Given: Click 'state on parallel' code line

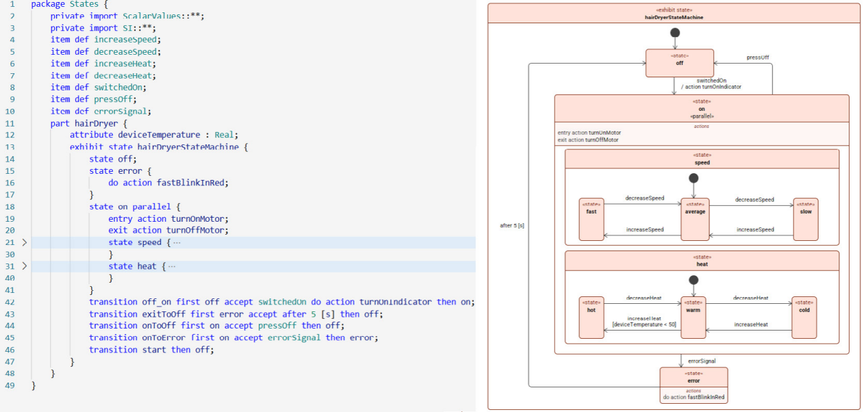Looking at the screenshot, I should pyautogui.click(x=135, y=207).
